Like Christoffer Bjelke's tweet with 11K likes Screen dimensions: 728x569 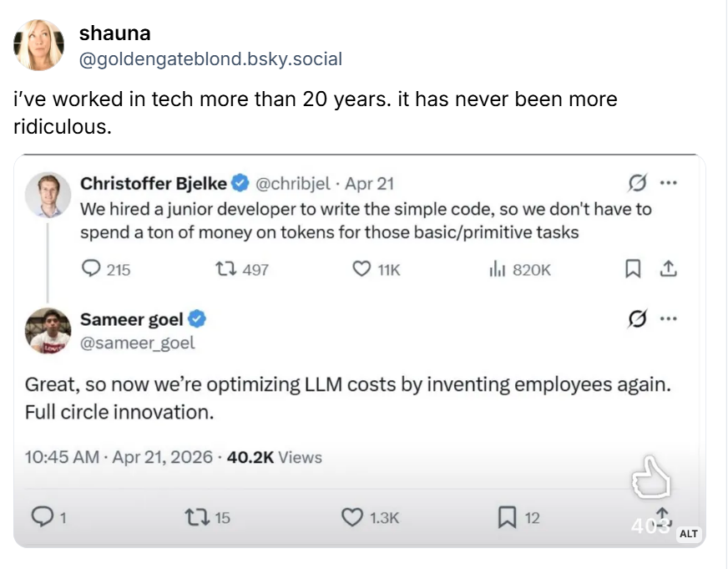(x=361, y=270)
